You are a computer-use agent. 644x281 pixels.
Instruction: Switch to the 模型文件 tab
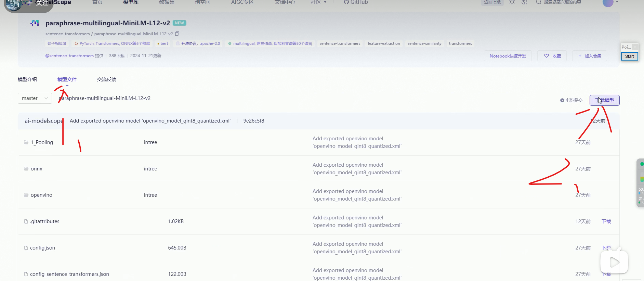(67, 79)
